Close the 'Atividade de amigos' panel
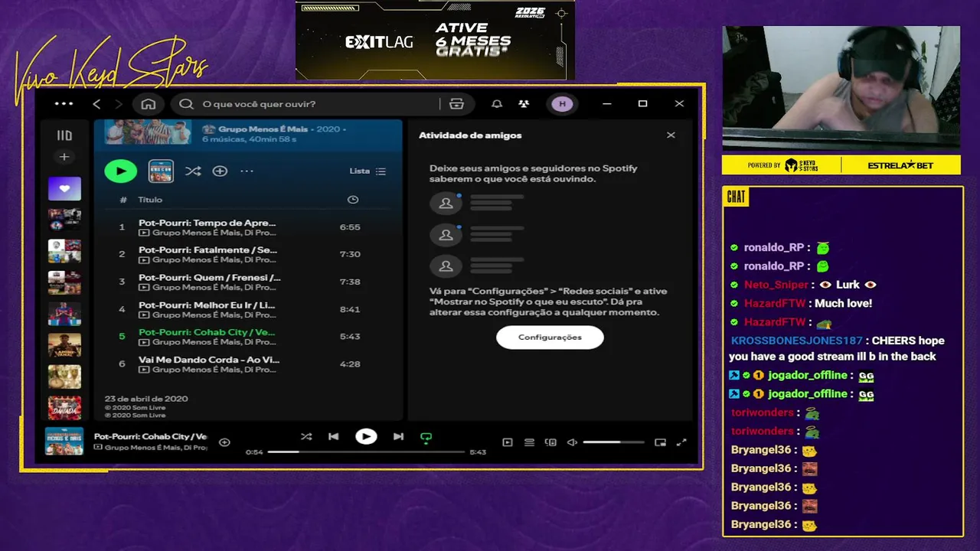This screenshot has width=980, height=551. [x=671, y=135]
